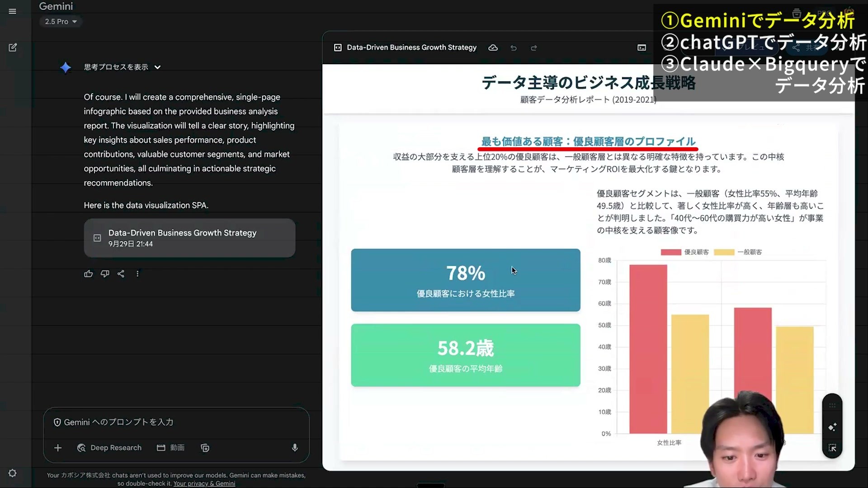The image size is (868, 488).
Task: Click the code icon beside canvas title
Action: click(338, 48)
